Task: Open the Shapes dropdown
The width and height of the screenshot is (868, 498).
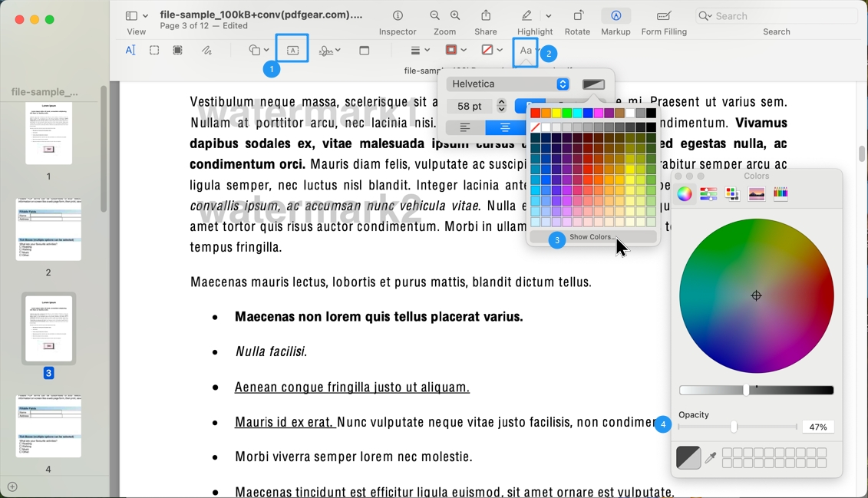Action: (x=258, y=49)
